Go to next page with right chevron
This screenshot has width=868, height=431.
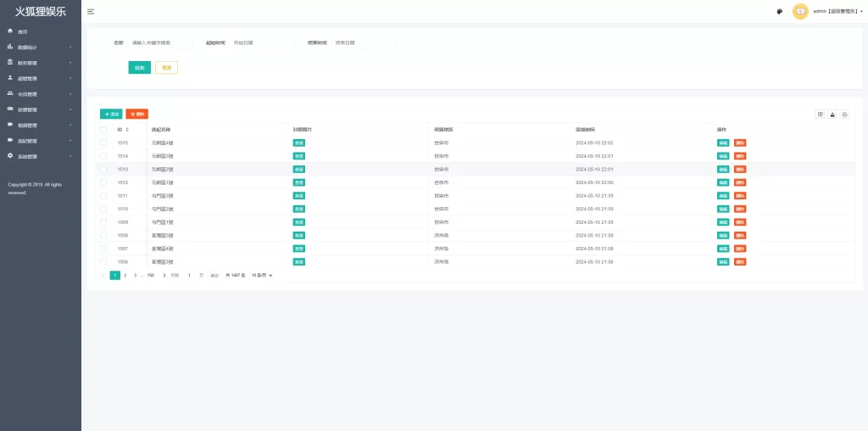click(164, 276)
